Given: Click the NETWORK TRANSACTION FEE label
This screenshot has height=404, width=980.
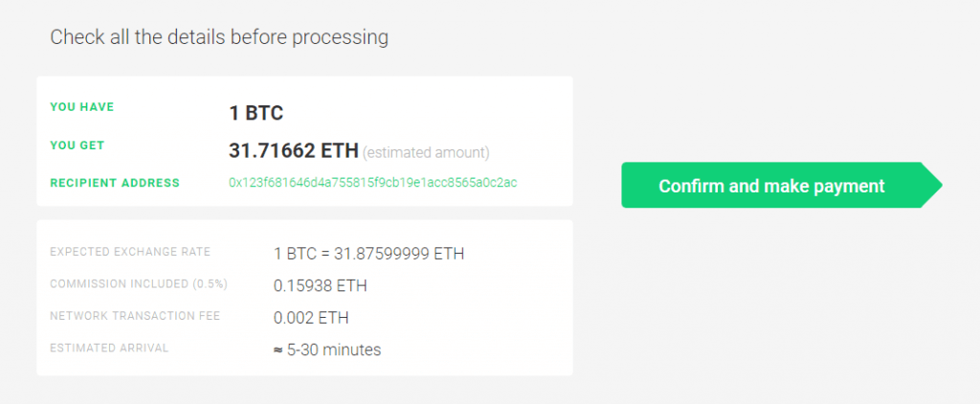Looking at the screenshot, I should pyautogui.click(x=135, y=316).
